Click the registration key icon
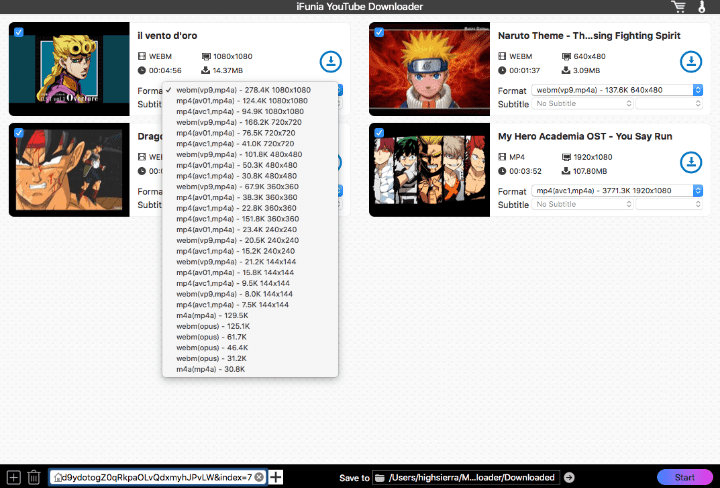The width and height of the screenshot is (720, 488). (703, 8)
